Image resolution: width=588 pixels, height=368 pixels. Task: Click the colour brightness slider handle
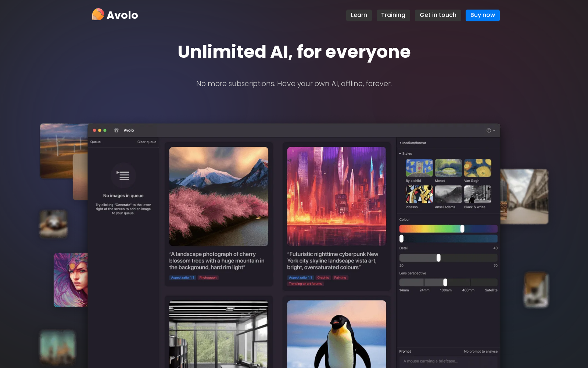tap(401, 239)
